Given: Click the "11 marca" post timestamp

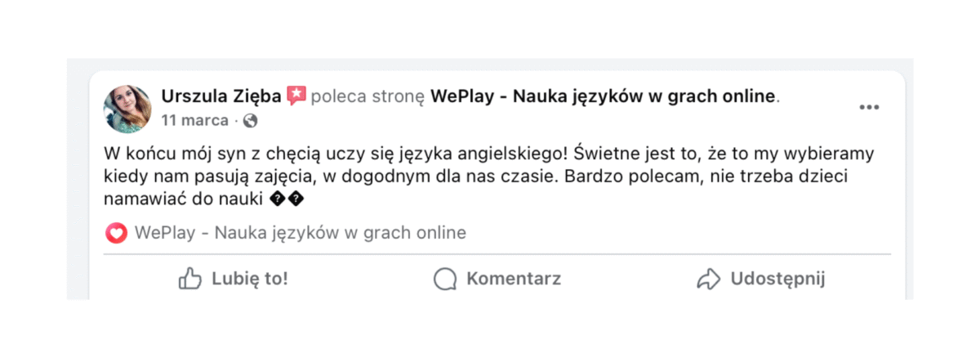Looking at the screenshot, I should [194, 121].
